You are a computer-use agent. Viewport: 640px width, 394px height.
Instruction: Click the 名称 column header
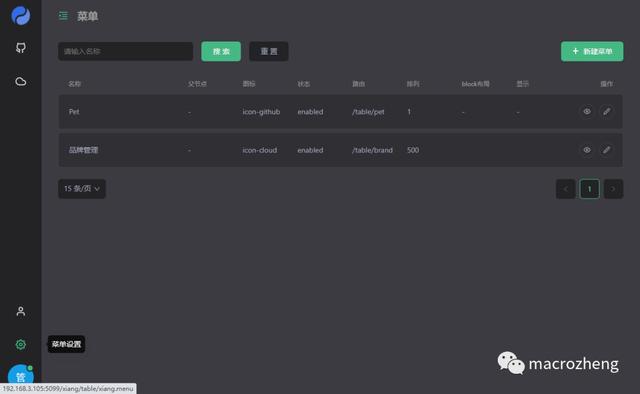pos(75,84)
